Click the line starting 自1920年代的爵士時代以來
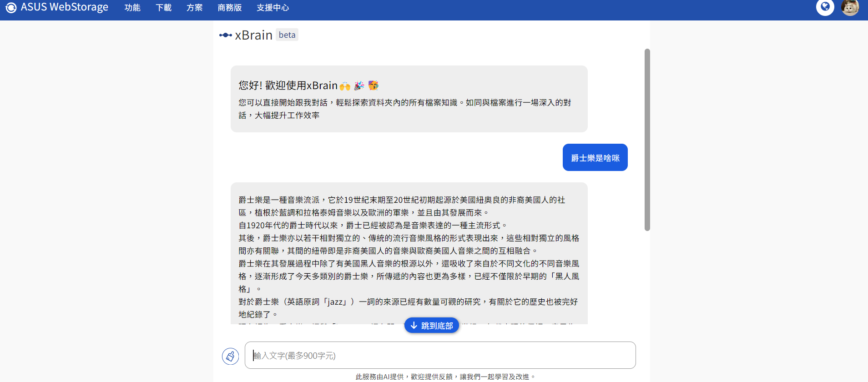The image size is (868, 382). click(373, 226)
